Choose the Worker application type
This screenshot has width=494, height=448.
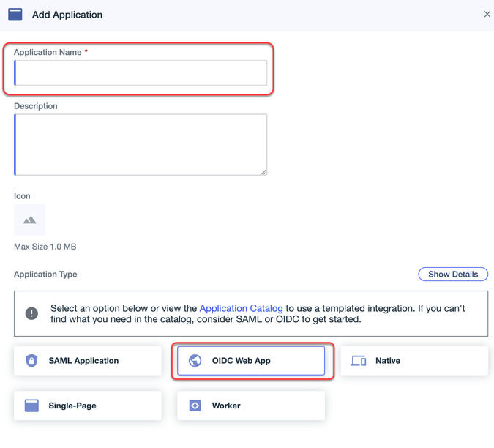point(226,406)
